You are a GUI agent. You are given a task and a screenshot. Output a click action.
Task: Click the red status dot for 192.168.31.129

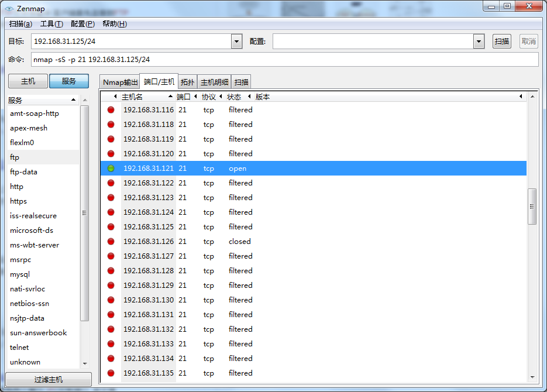tap(111, 286)
